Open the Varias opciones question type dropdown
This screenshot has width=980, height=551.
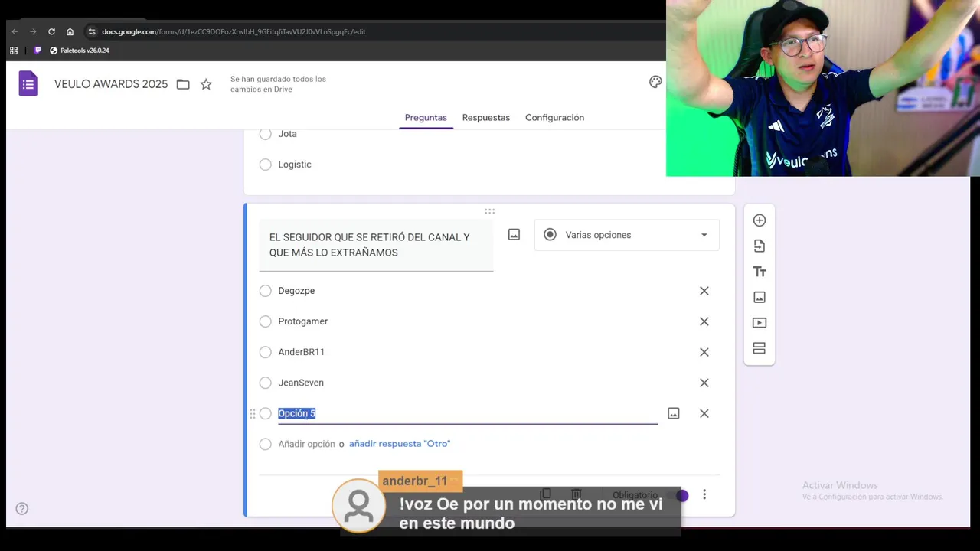(627, 235)
